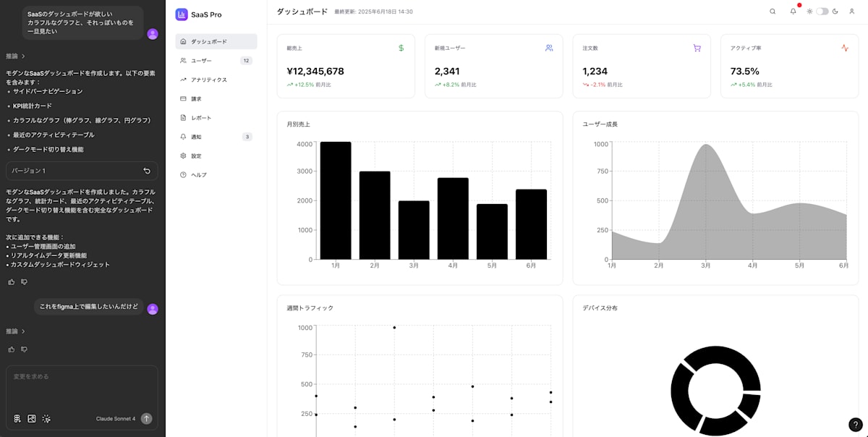Click the ユーザー管理画面の追加 suggestion text
This screenshot has height=437, width=868.
pyautogui.click(x=43, y=246)
